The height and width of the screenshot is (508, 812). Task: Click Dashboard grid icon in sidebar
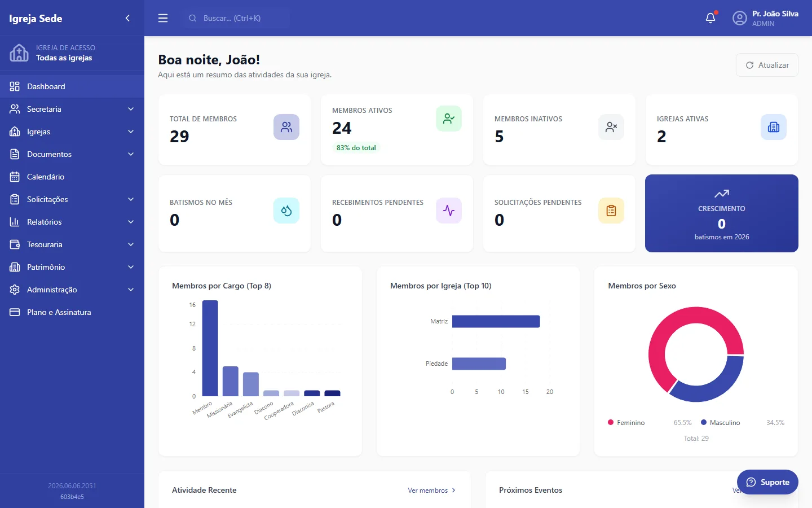[x=15, y=86]
